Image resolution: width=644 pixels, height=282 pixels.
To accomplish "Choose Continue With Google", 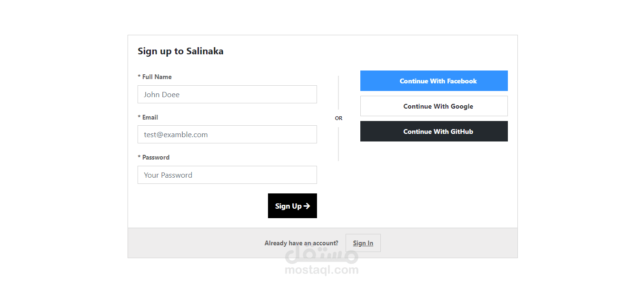I will coord(434,106).
